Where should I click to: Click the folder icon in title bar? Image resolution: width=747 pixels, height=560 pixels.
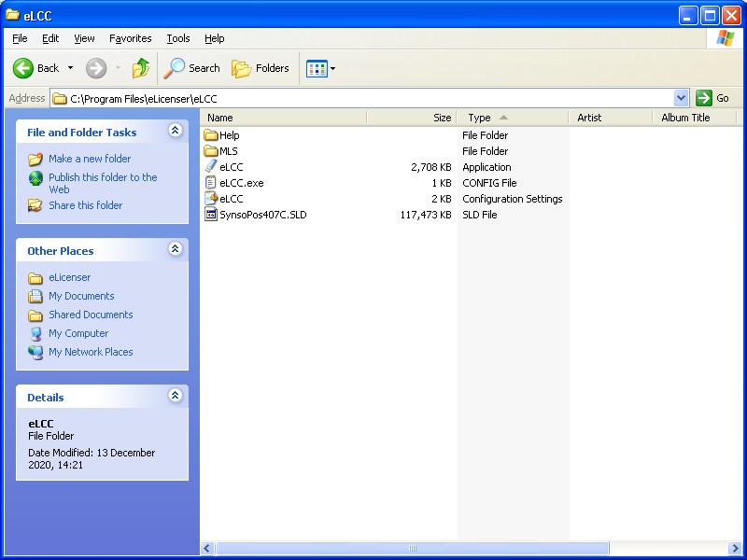(12, 15)
